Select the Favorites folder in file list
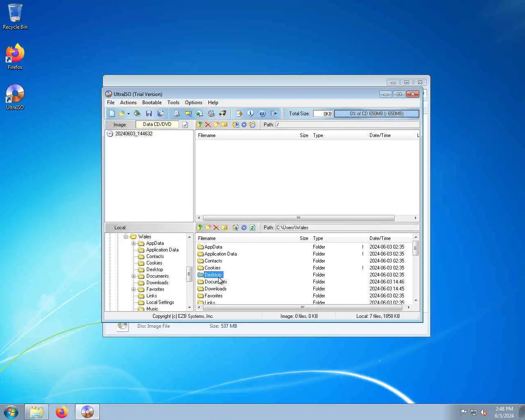Screen dimensions: 525x420 (x=214, y=296)
